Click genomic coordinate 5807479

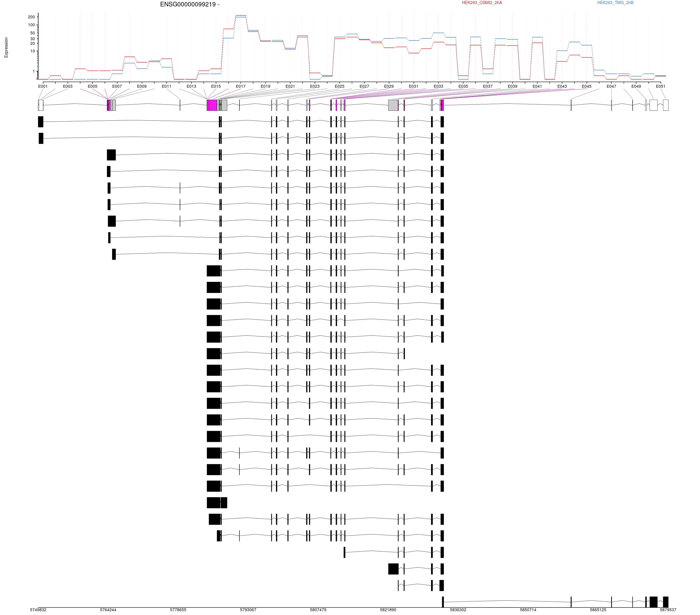318,610
